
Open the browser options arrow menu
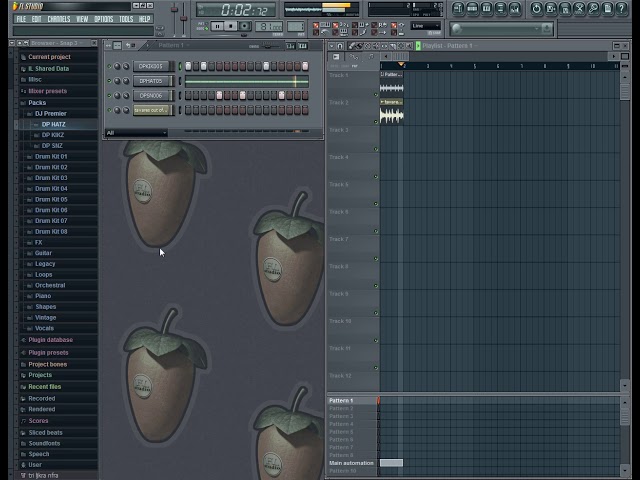(x=12, y=43)
